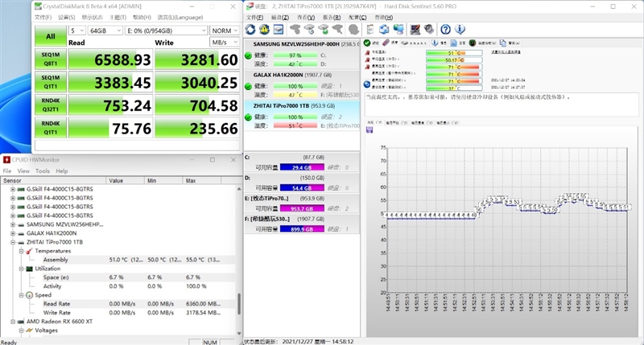Open the blue question mark Help icon
The width and height of the screenshot is (644, 345).
click(x=445, y=30)
